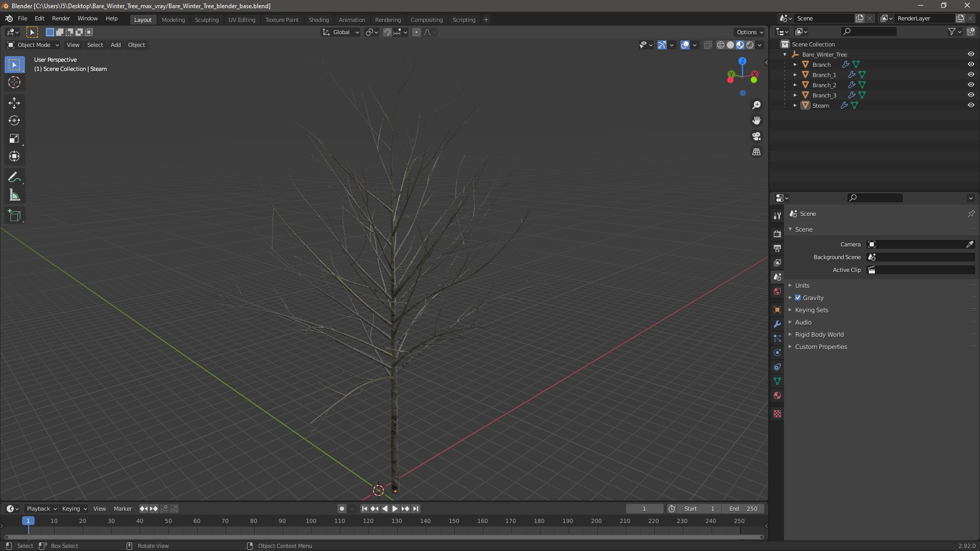Click the Options button in header

coord(749,32)
